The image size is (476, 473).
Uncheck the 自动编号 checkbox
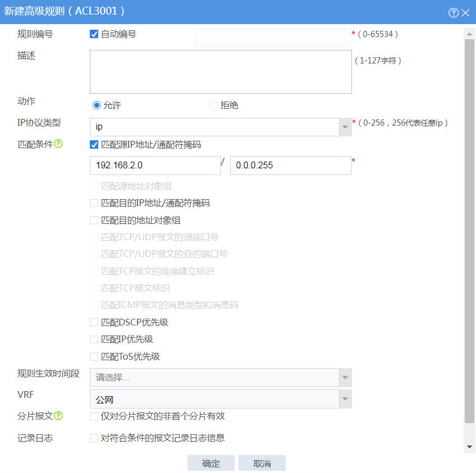point(94,34)
